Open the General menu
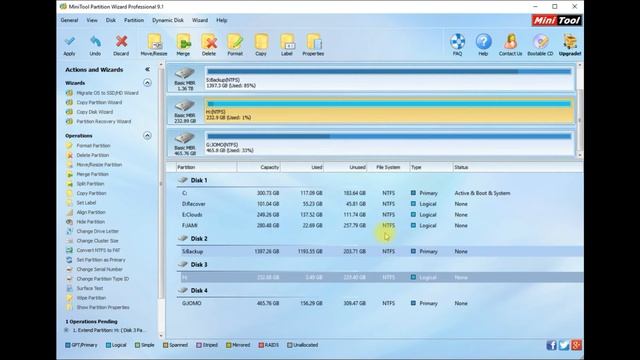 tap(69, 20)
